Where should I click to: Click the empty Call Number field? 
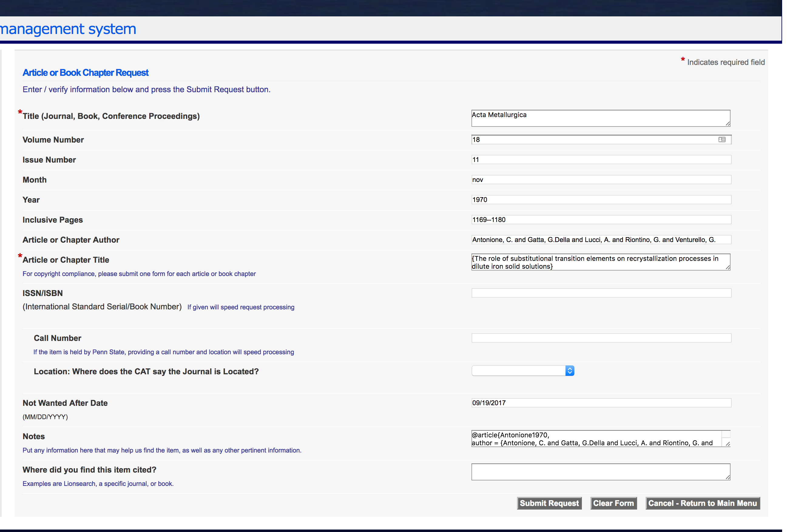pyautogui.click(x=601, y=338)
